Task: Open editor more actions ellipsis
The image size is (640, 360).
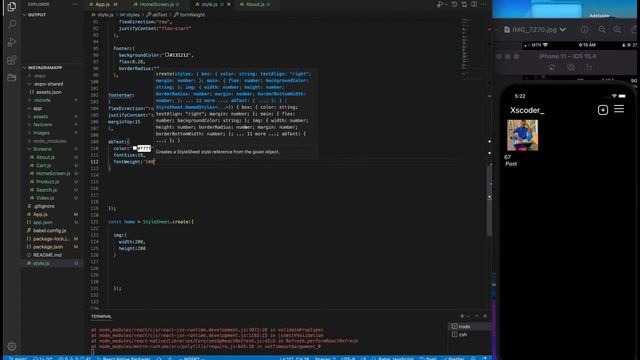Action: click(484, 4)
